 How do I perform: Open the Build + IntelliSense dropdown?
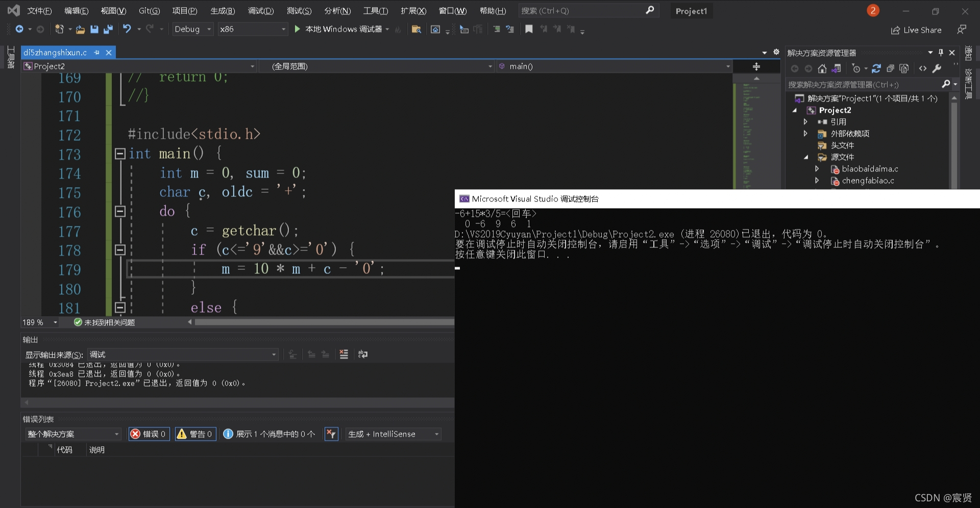tap(393, 434)
